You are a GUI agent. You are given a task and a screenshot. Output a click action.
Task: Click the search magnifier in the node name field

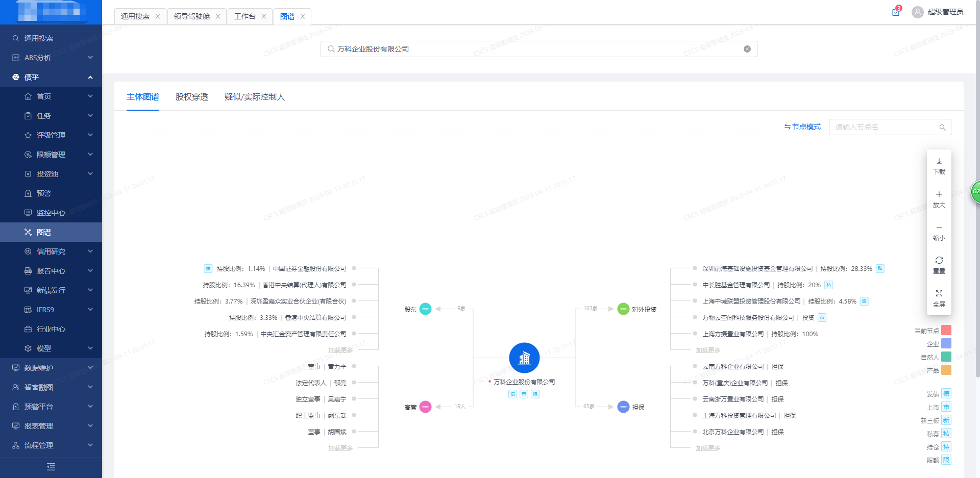[x=942, y=127]
